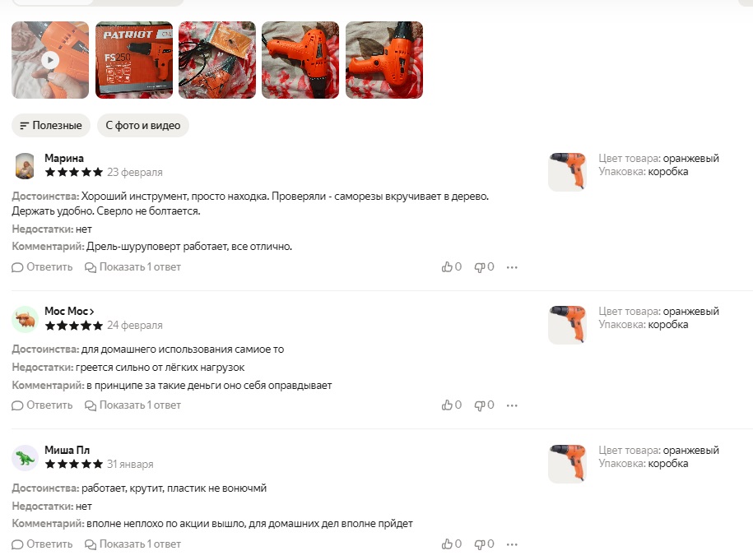Dislike Марина's review with thumbs down
This screenshot has width=753, height=560.
click(x=484, y=266)
